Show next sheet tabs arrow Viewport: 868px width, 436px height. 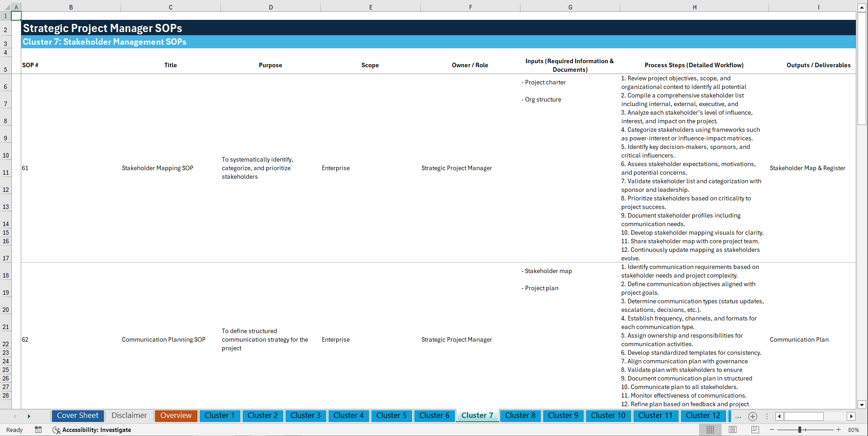point(29,416)
